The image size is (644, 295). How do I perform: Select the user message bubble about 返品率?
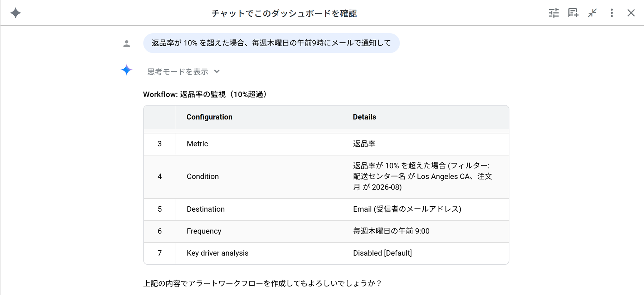point(271,43)
